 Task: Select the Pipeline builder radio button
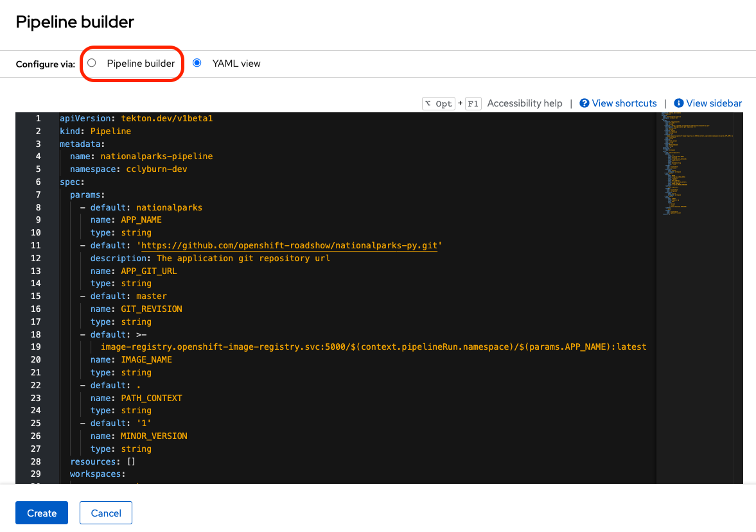coord(92,63)
